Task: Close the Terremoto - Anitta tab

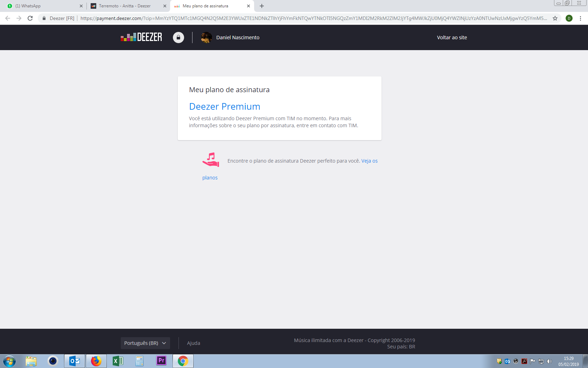Action: point(165,6)
